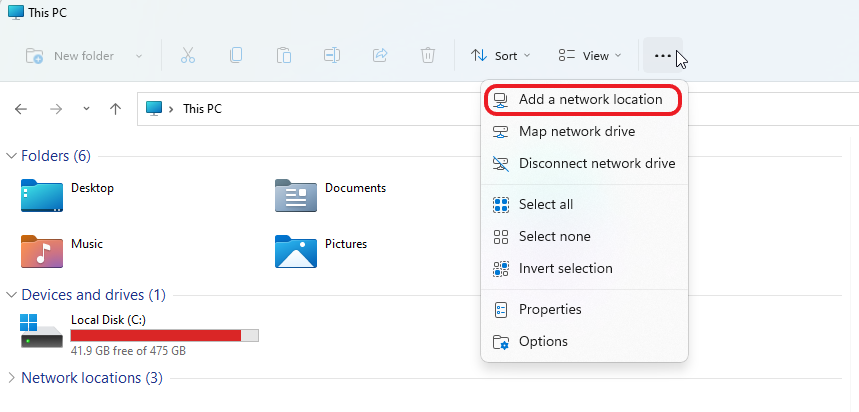This screenshot has width=859, height=412.
Task: Open the View dropdown
Action: point(590,56)
